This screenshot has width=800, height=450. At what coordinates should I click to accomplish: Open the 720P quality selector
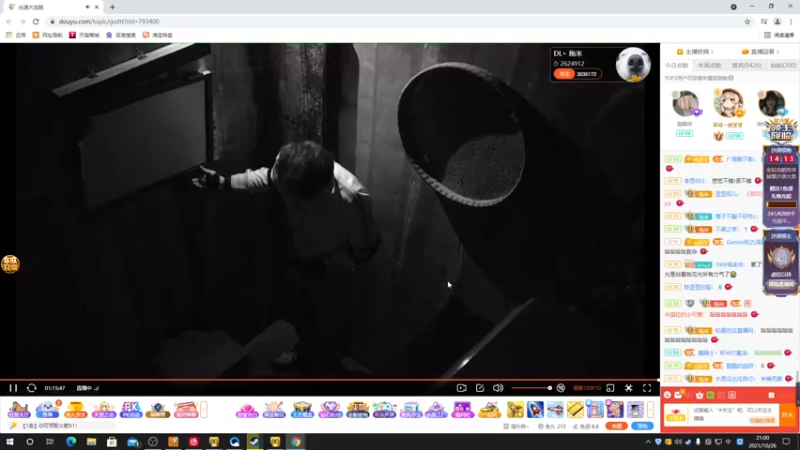tap(587, 388)
